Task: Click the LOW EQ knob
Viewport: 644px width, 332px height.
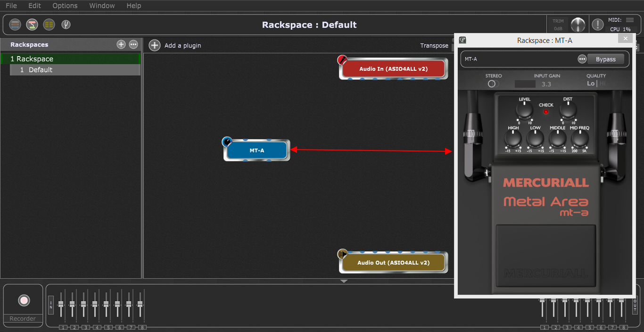Action: pyautogui.click(x=535, y=139)
